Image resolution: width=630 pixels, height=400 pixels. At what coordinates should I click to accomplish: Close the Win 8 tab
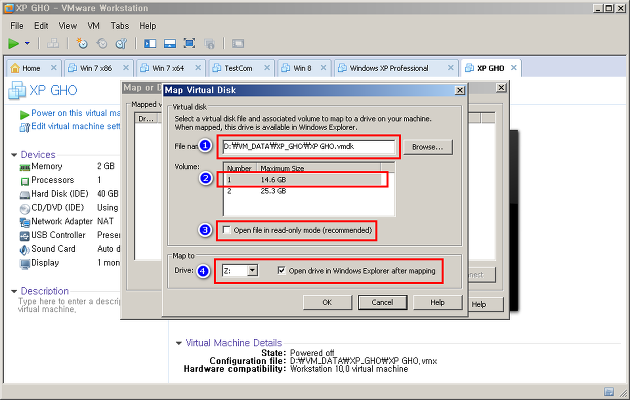tap(323, 68)
